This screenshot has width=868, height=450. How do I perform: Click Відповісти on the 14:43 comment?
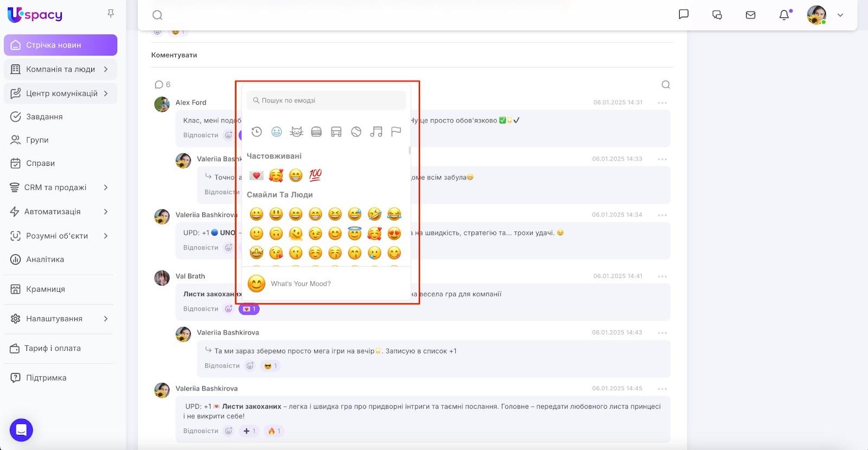(222, 366)
